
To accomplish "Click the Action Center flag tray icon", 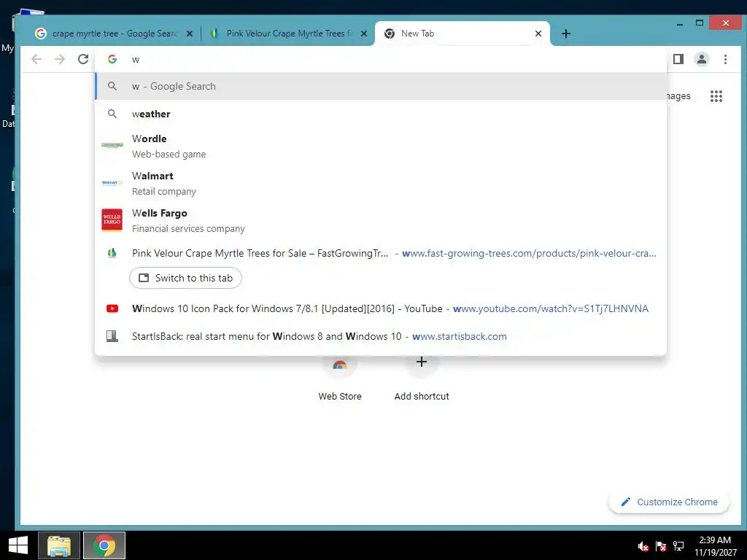I will coord(661,546).
